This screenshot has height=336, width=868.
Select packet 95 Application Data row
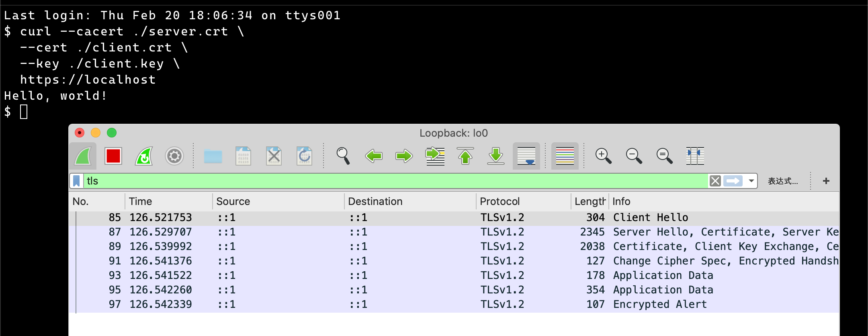(454, 290)
